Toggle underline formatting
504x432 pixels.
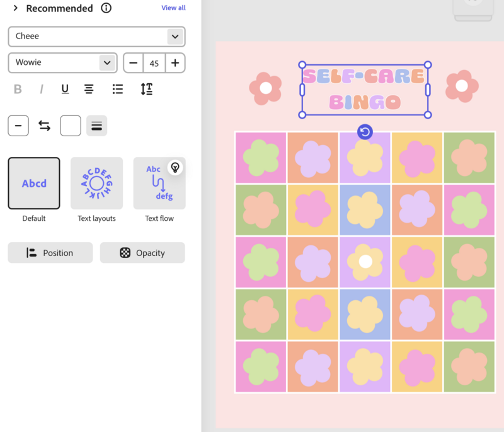[65, 89]
